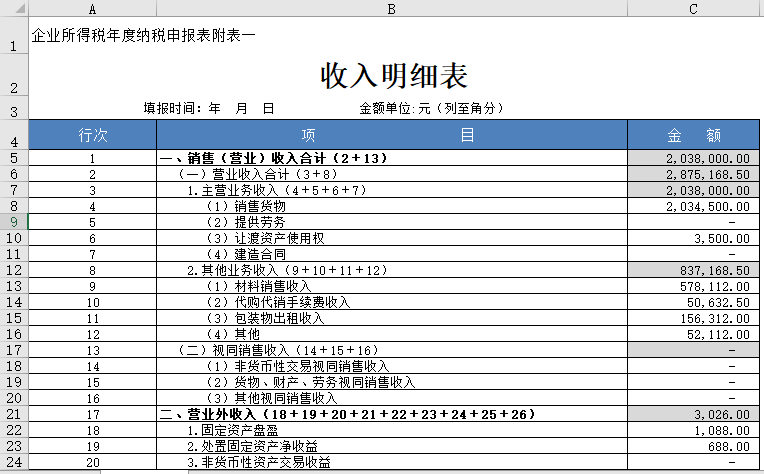Click the 金额 header cell

click(694, 135)
